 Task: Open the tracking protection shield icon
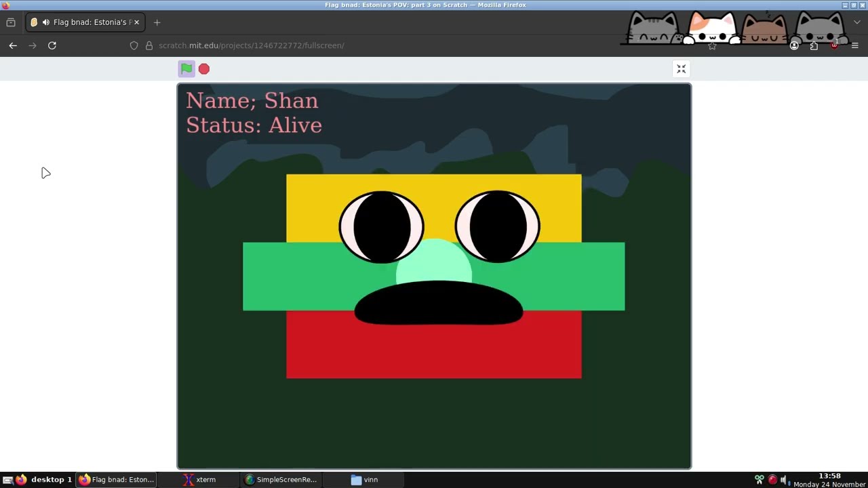point(134,45)
